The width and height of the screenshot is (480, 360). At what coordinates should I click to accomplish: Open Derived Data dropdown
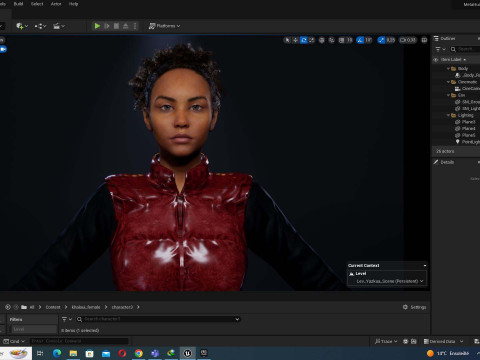point(443,341)
